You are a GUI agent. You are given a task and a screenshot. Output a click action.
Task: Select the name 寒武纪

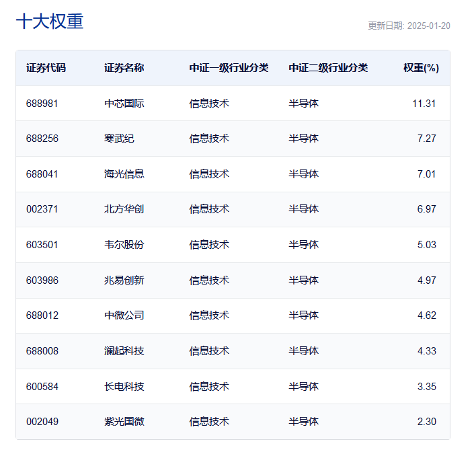point(119,139)
